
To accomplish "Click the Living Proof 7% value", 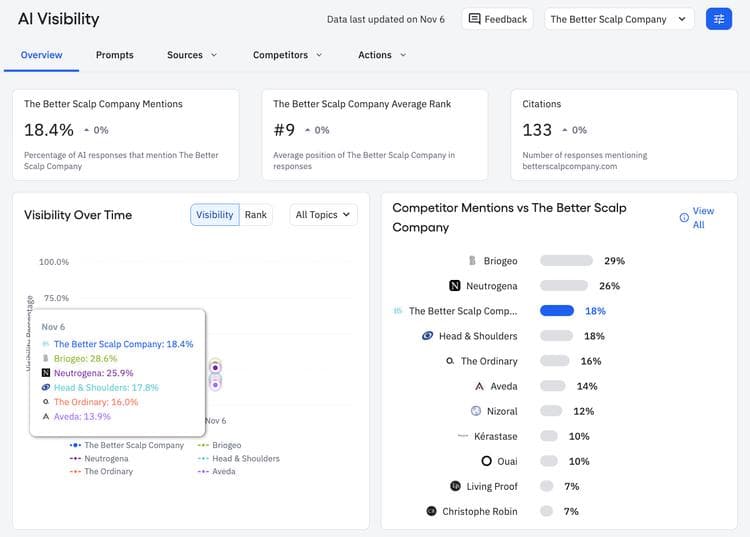I will click(x=571, y=486).
